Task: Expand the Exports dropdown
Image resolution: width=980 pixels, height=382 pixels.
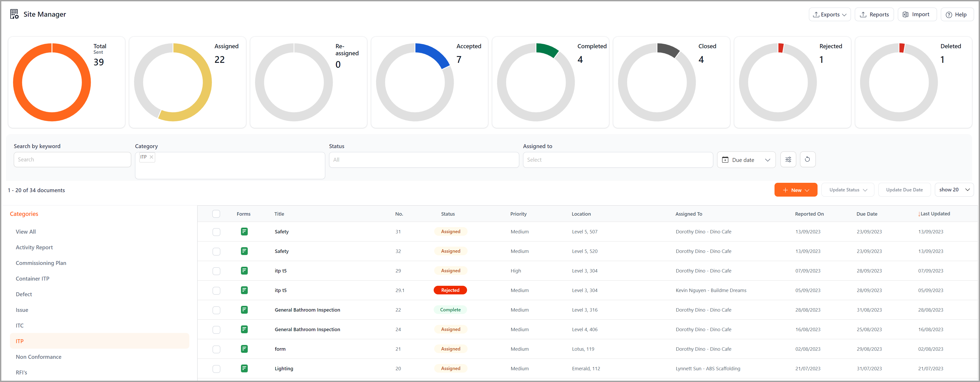Action: (829, 14)
